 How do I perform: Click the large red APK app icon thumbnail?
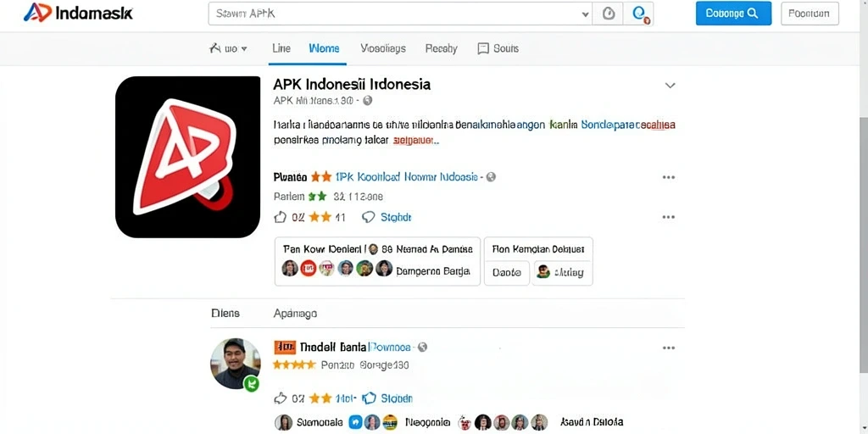pyautogui.click(x=187, y=157)
